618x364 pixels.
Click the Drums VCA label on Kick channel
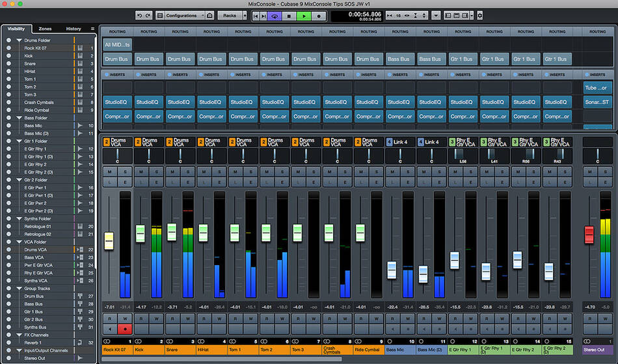149,142
